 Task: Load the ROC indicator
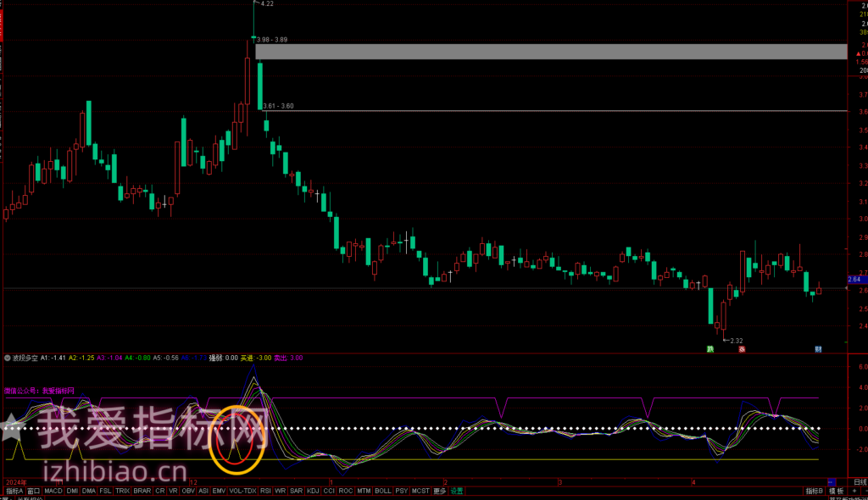(346, 492)
